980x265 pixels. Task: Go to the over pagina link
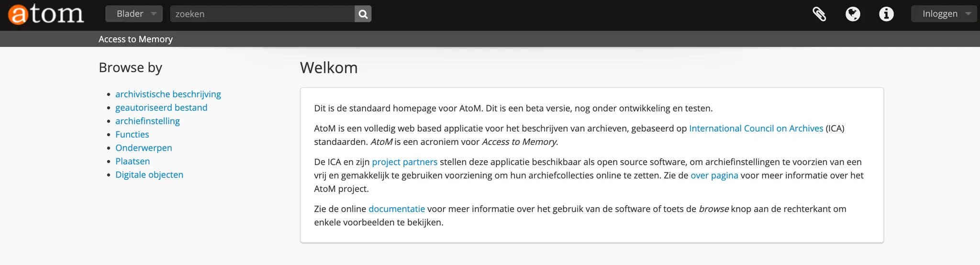[x=714, y=175]
